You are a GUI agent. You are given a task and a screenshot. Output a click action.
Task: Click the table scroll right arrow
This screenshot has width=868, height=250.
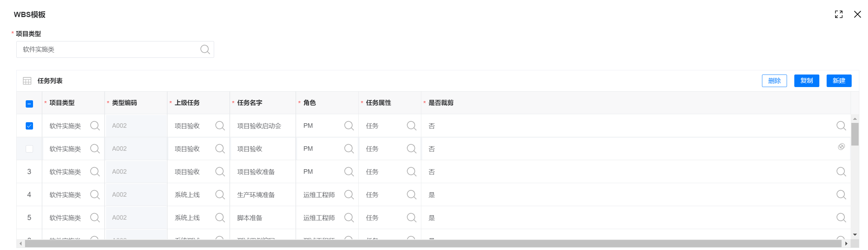pos(846,243)
